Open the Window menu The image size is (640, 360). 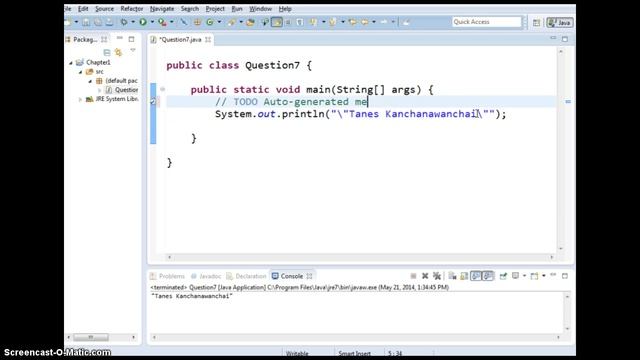pos(260,9)
